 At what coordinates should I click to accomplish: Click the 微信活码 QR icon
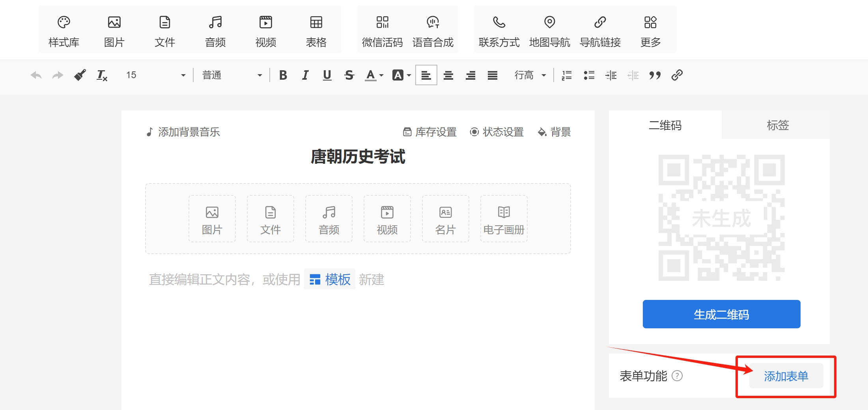(x=382, y=30)
